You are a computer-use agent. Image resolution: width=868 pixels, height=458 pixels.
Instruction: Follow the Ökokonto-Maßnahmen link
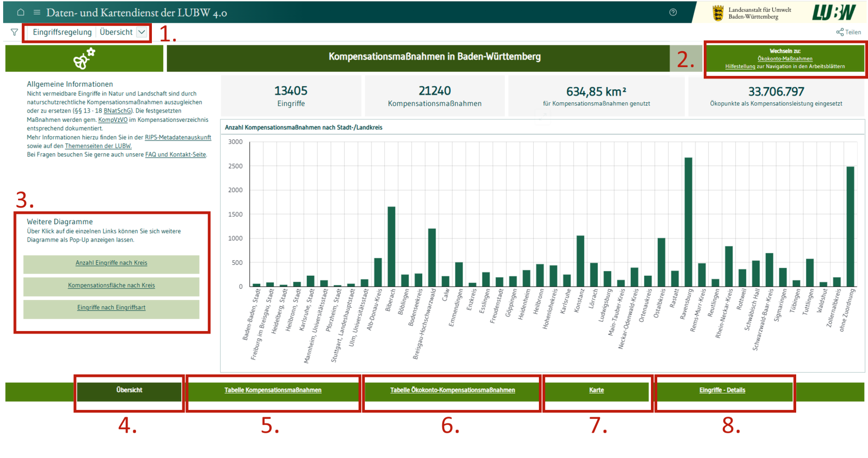tap(785, 59)
